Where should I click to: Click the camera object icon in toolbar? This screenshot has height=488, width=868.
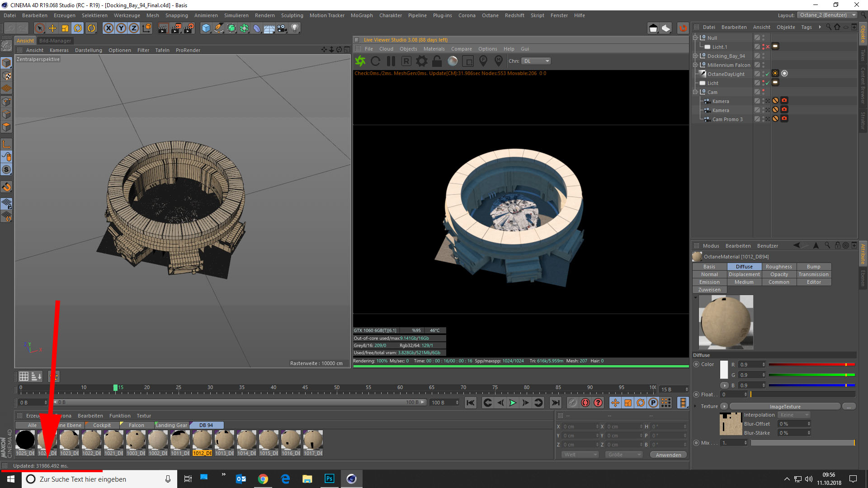point(282,28)
